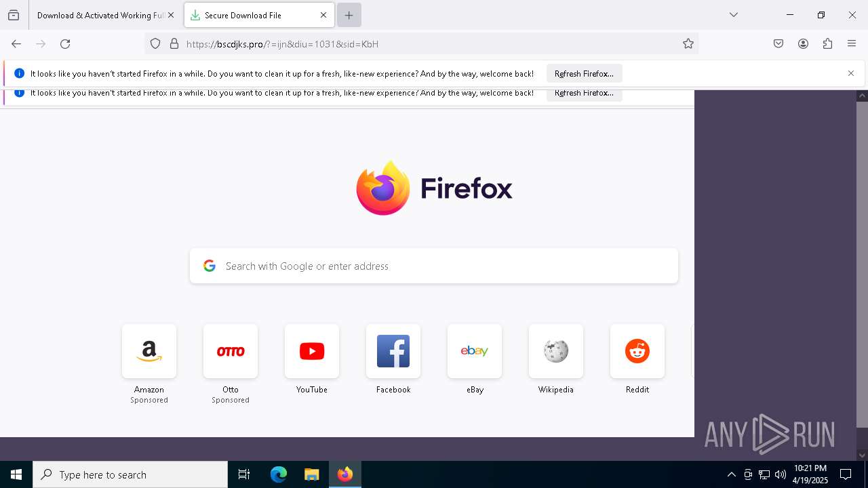
Task: Launch Microsoft Edge from the taskbar
Action: [279, 474]
